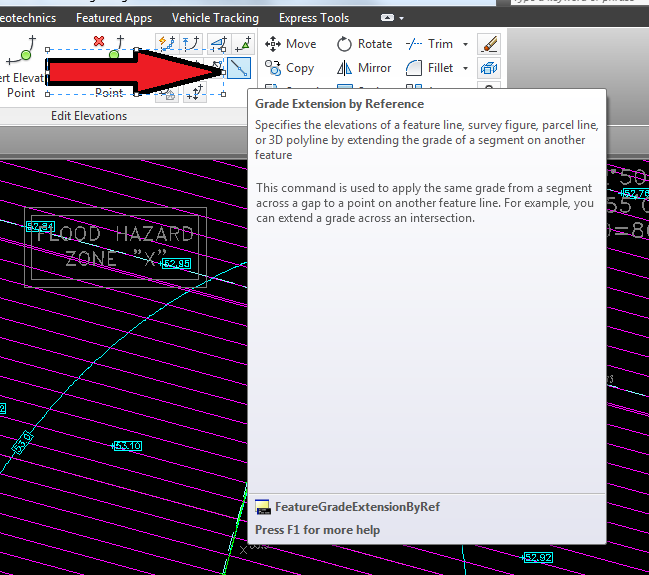Select the Move command
The image size is (649, 575).
click(291, 44)
